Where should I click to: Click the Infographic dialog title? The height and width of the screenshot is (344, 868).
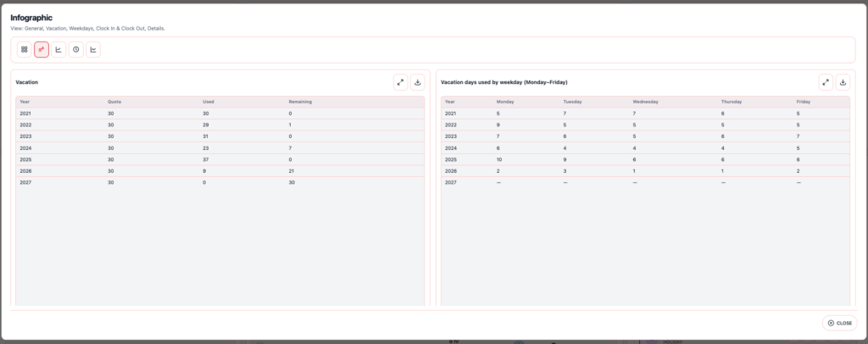pos(33,18)
